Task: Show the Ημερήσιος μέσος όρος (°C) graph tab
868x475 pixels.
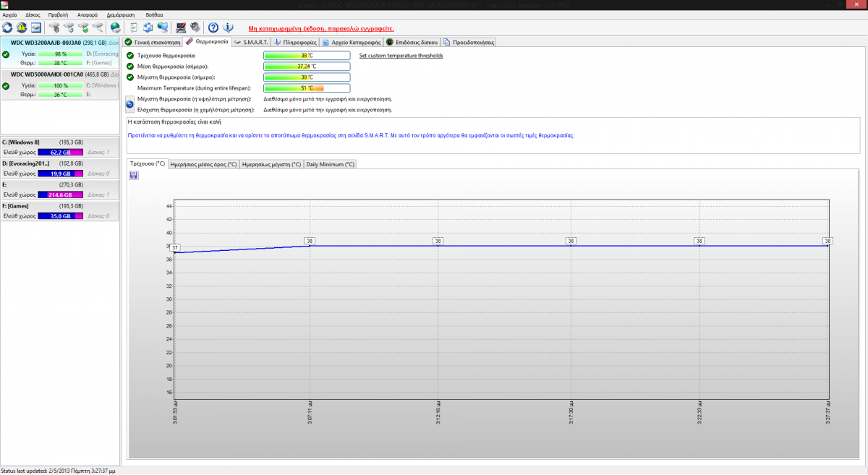Action: (203, 164)
